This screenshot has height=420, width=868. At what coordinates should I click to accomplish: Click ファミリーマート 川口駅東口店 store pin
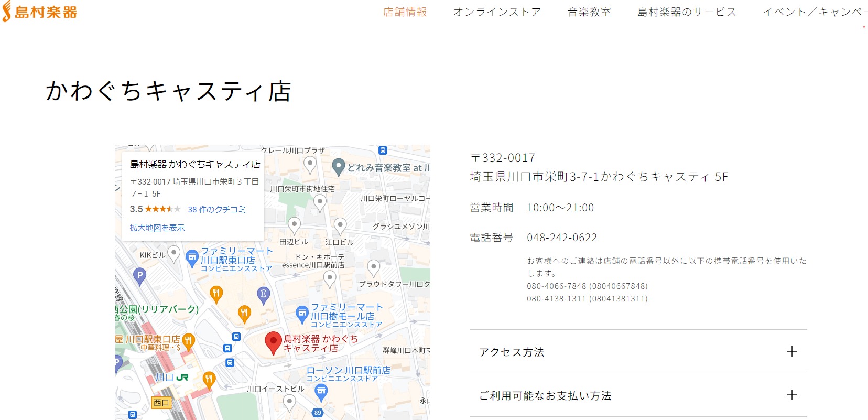pos(192,257)
